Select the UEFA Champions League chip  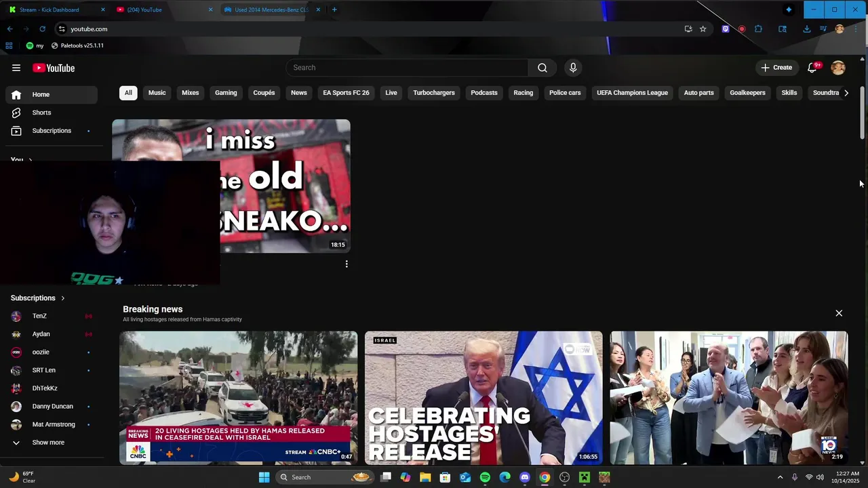coord(632,93)
